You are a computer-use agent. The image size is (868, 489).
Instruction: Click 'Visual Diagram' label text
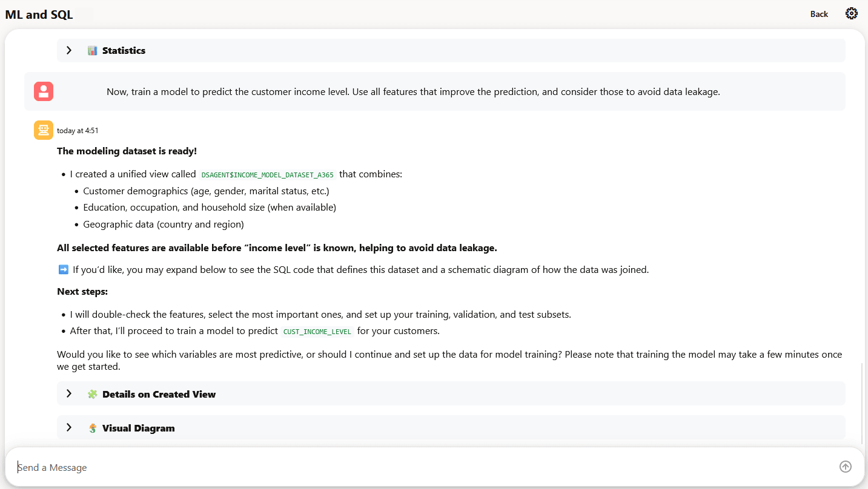[x=138, y=428]
